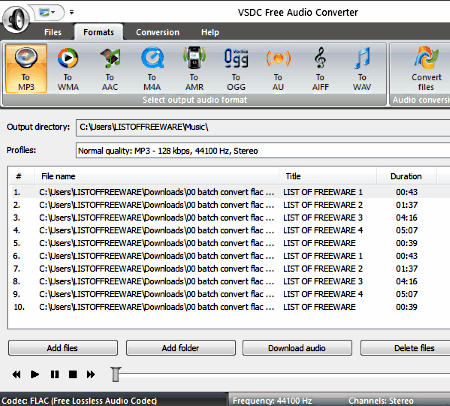Open the Conversion ribbon tab
This screenshot has width=450, height=406.
click(x=157, y=32)
